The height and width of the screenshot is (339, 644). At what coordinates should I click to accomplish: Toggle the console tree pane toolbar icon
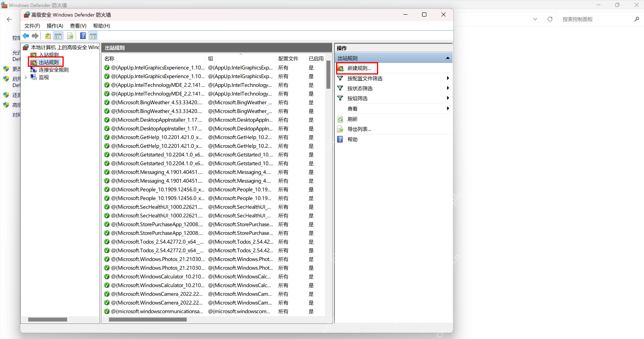[x=58, y=36]
